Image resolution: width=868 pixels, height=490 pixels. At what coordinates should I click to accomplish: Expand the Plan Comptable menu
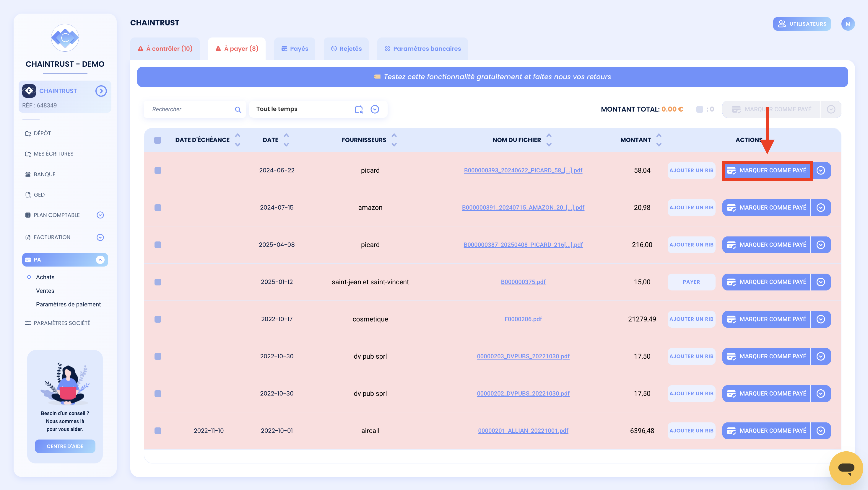pyautogui.click(x=100, y=215)
